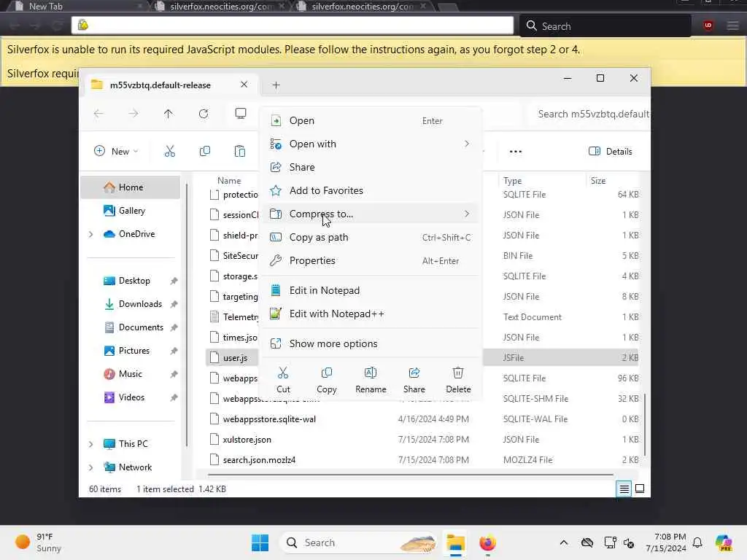The height and width of the screenshot is (560, 747).
Task: Click the Delete trash icon in context menu
Action: click(x=458, y=373)
